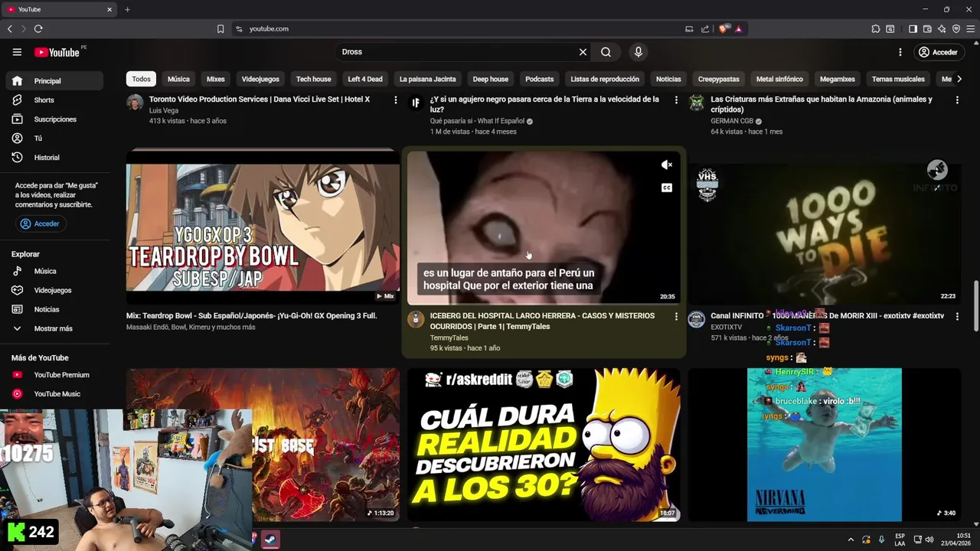
Task: Open Shorts in the sidebar
Action: pos(54,100)
